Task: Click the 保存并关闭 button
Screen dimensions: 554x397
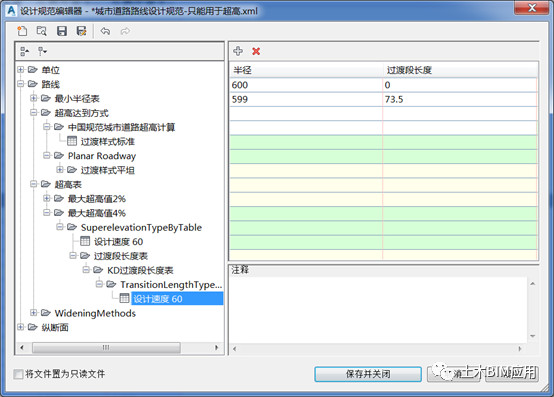Action: [368, 374]
